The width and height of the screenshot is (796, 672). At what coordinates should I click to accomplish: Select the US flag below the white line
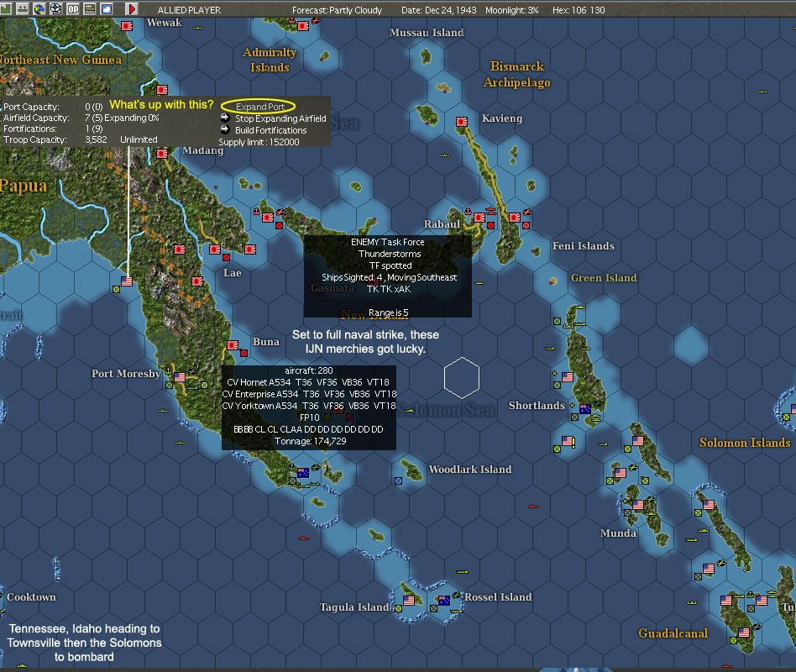(x=127, y=281)
